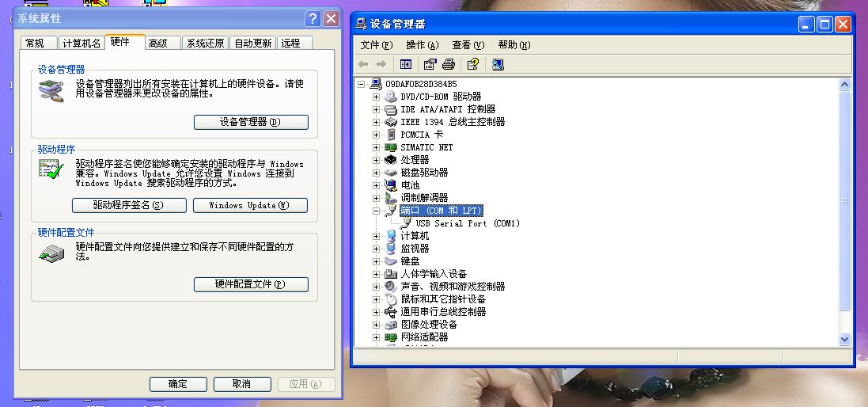
Task: Open the 查看(V) menu
Action: 468,45
